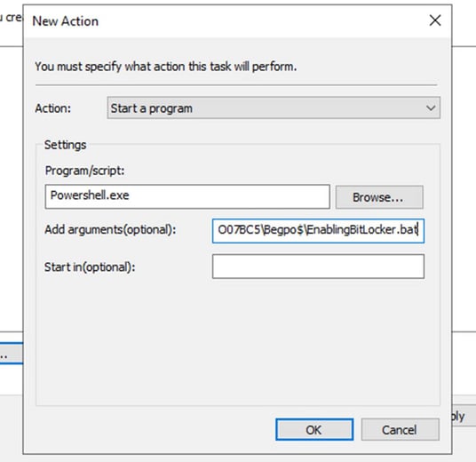This screenshot has width=476, height=462.
Task: Dismiss the dialog with the Cancel button
Action: (x=401, y=429)
